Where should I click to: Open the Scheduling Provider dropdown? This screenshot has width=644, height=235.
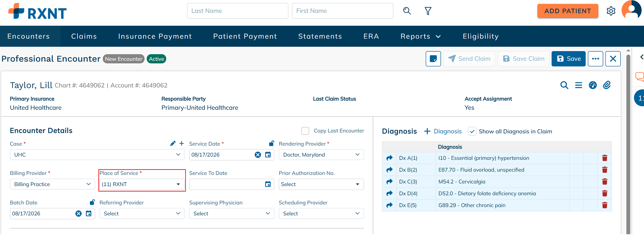click(321, 214)
